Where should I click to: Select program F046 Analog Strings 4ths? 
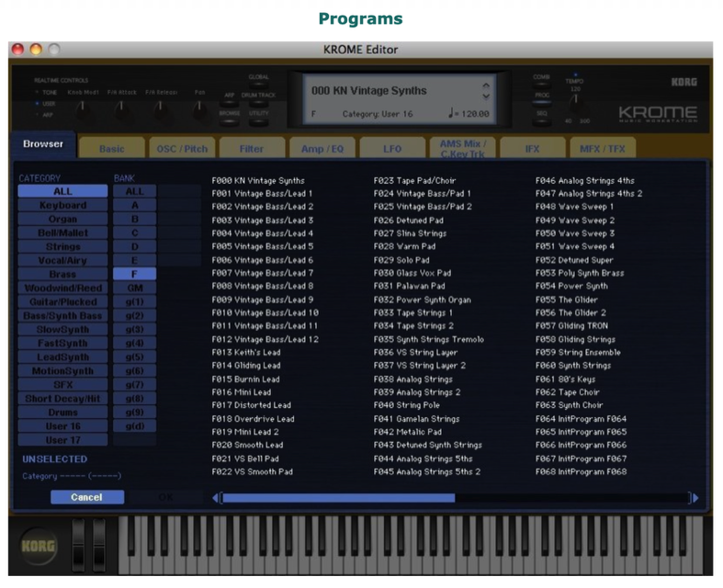pyautogui.click(x=584, y=181)
